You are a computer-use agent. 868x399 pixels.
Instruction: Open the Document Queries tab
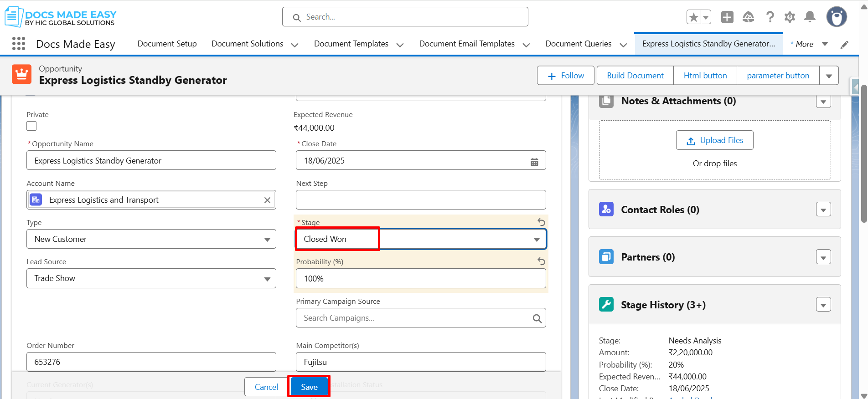tap(578, 44)
